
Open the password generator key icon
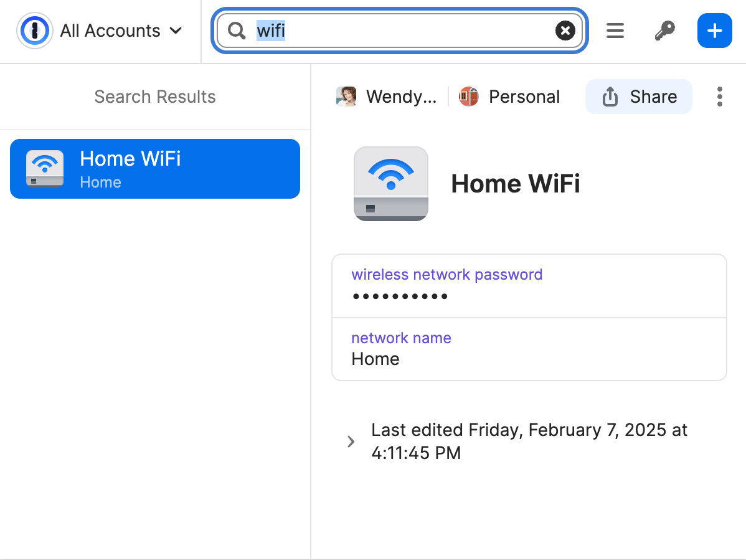pos(664,31)
